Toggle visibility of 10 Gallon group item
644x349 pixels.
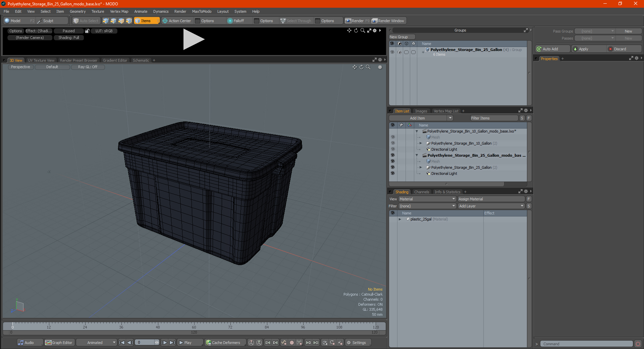pos(392,143)
